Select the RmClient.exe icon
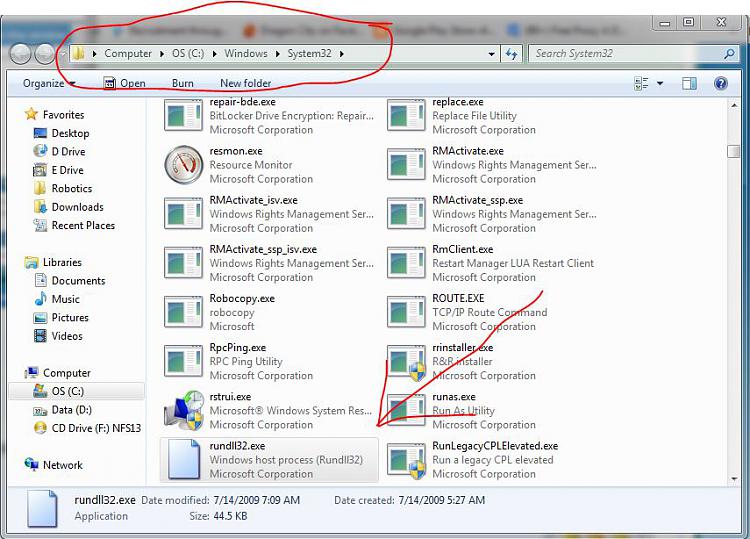This screenshot has height=539, width=750. 406,263
